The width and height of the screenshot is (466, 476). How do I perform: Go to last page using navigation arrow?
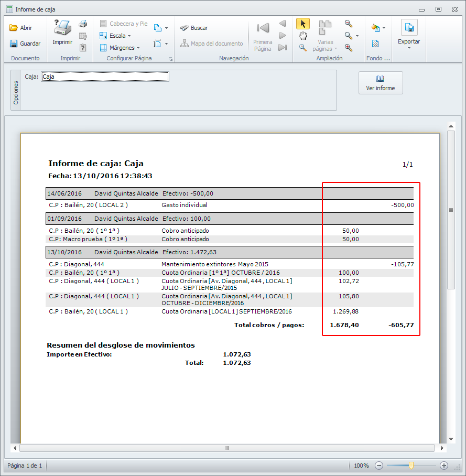pyautogui.click(x=283, y=48)
